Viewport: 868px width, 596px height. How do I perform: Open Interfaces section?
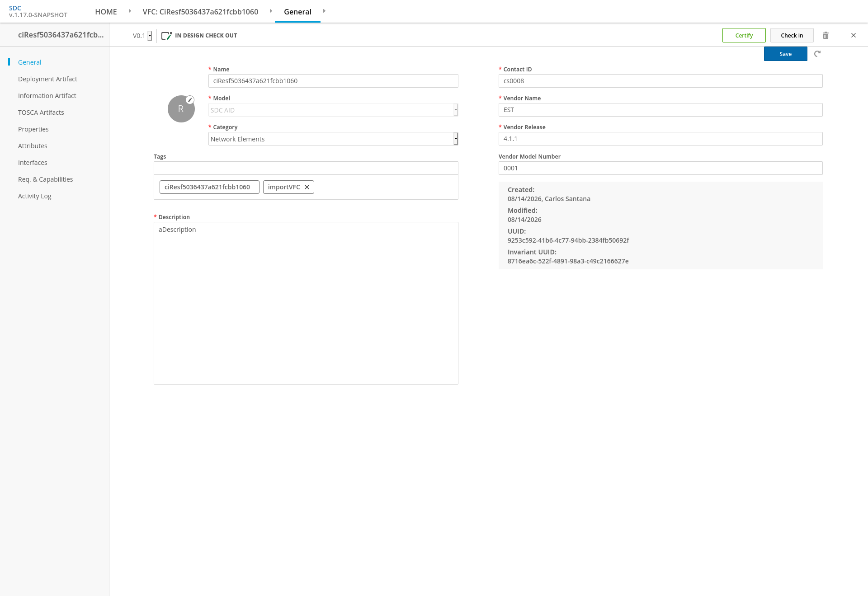tap(33, 163)
